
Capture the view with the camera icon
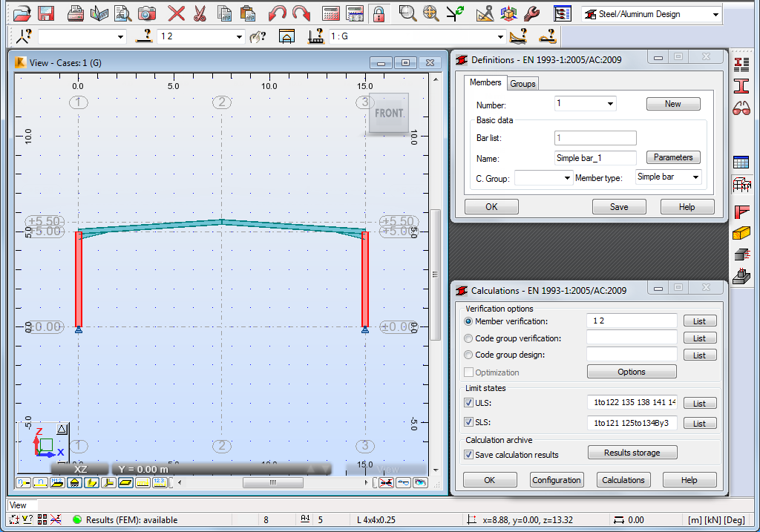coord(146,13)
